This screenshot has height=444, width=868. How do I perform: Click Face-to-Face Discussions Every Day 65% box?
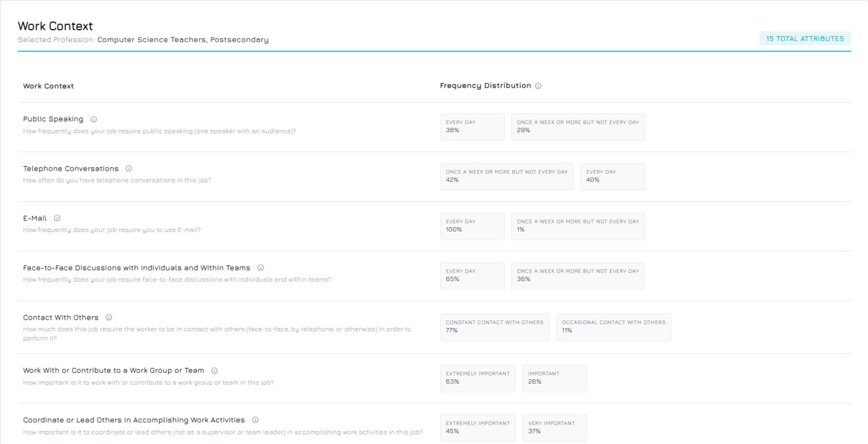[472, 275]
